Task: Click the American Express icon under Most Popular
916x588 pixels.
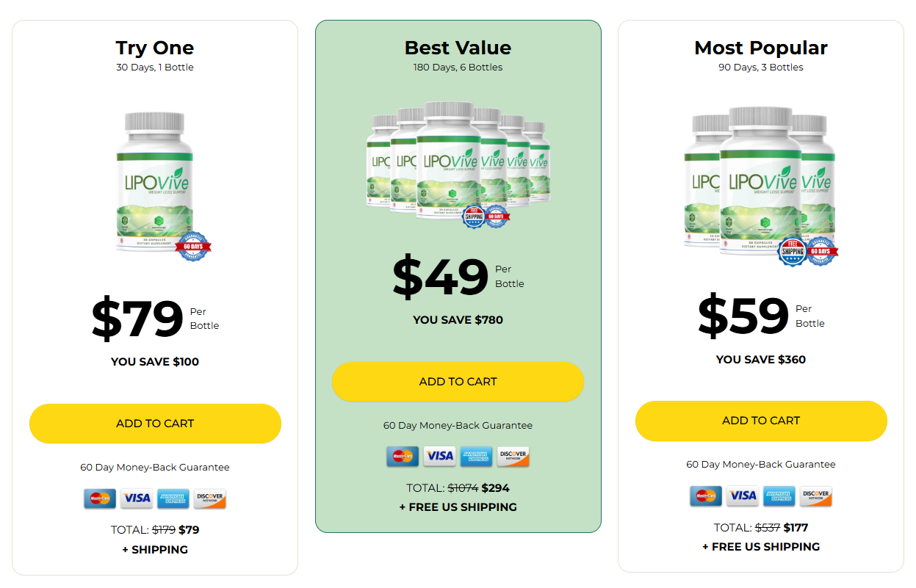Action: (779, 496)
